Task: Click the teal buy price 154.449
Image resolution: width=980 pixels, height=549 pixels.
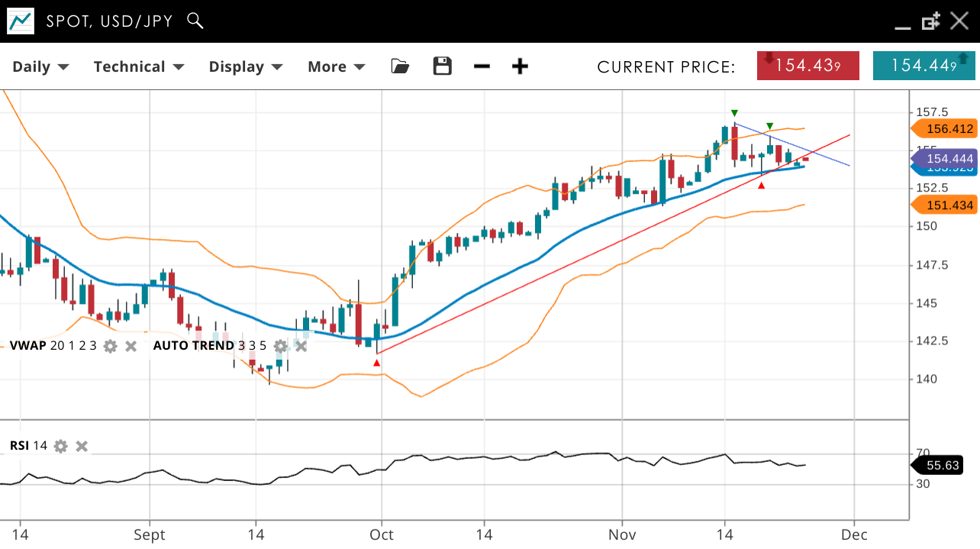Action: pyautogui.click(x=923, y=66)
